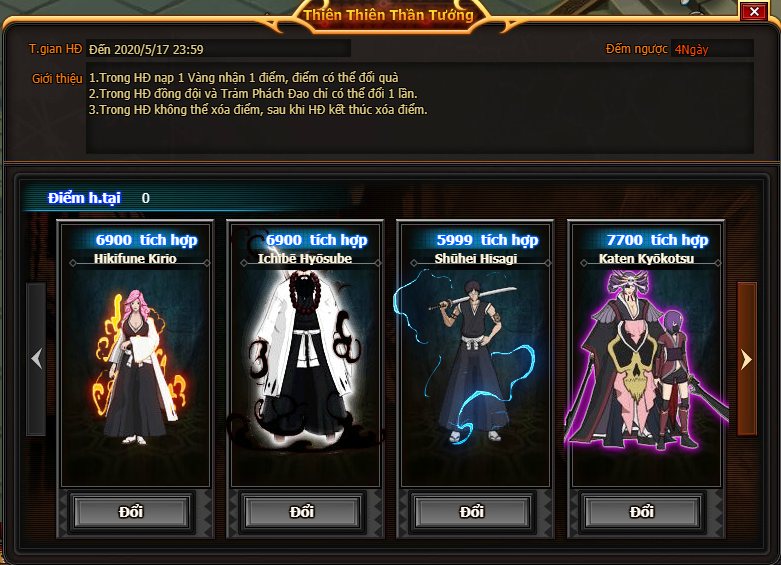The width and height of the screenshot is (781, 565).
Task: Click the left arrow to show previous characters
Action: coord(36,359)
